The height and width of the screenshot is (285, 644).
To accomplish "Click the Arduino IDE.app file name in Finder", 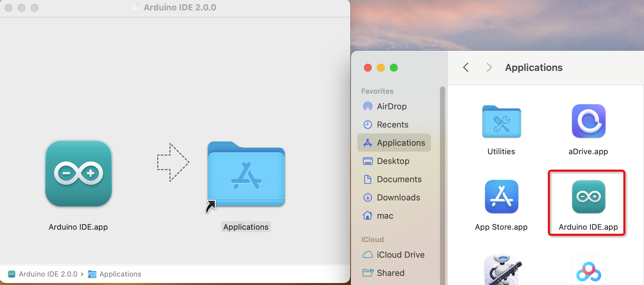I will (588, 227).
